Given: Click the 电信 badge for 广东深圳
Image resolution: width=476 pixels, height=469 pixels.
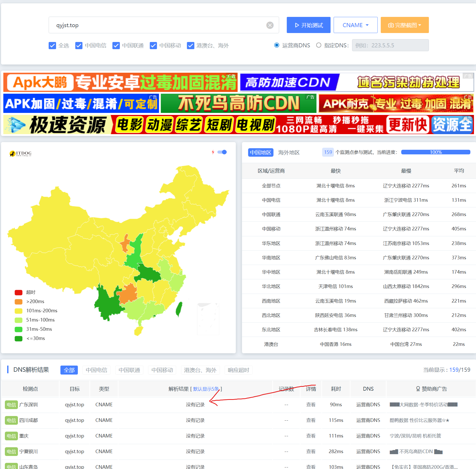Looking at the screenshot, I should pos(11,405).
